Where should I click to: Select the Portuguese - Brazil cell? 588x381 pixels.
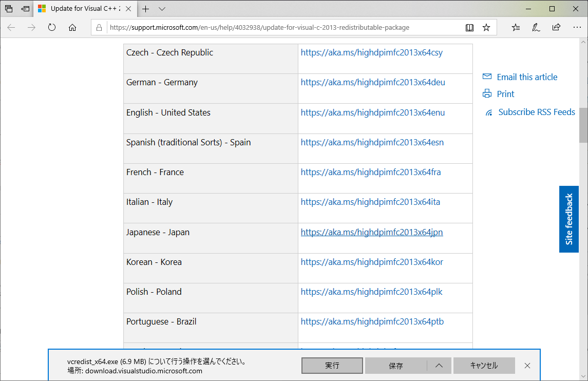211,328
